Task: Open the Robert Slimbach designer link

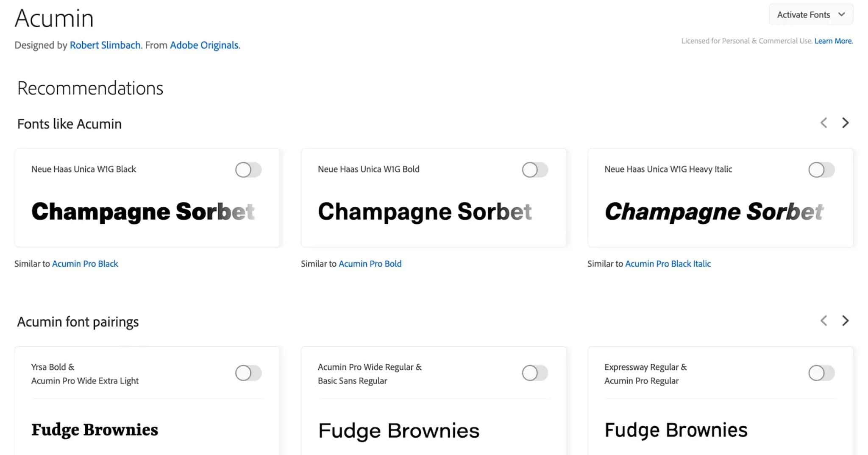Action: pos(106,45)
